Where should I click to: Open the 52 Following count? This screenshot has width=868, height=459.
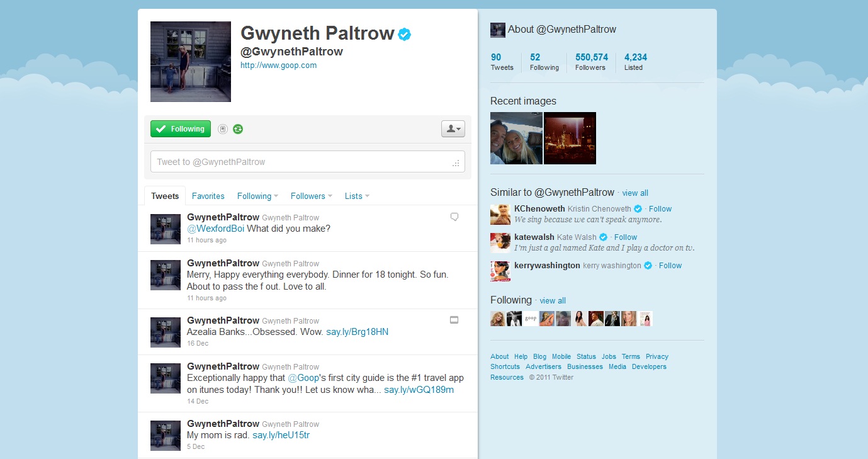point(544,62)
